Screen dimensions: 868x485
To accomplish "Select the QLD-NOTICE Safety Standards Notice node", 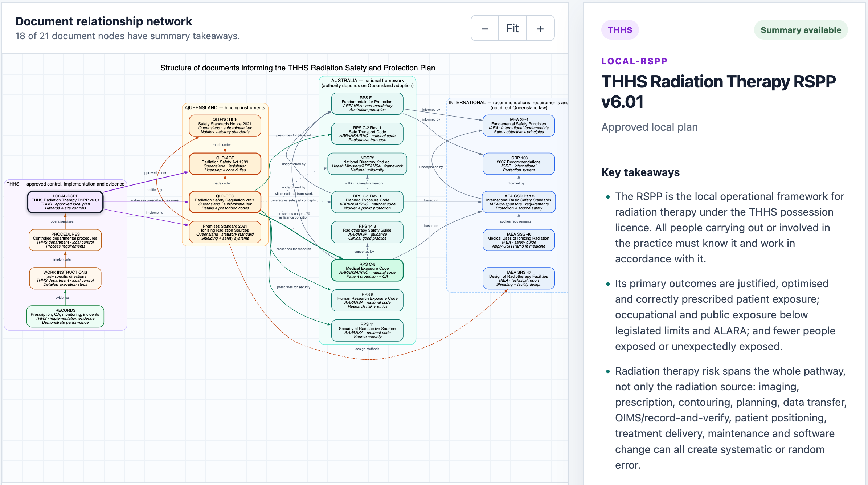I will click(x=225, y=126).
